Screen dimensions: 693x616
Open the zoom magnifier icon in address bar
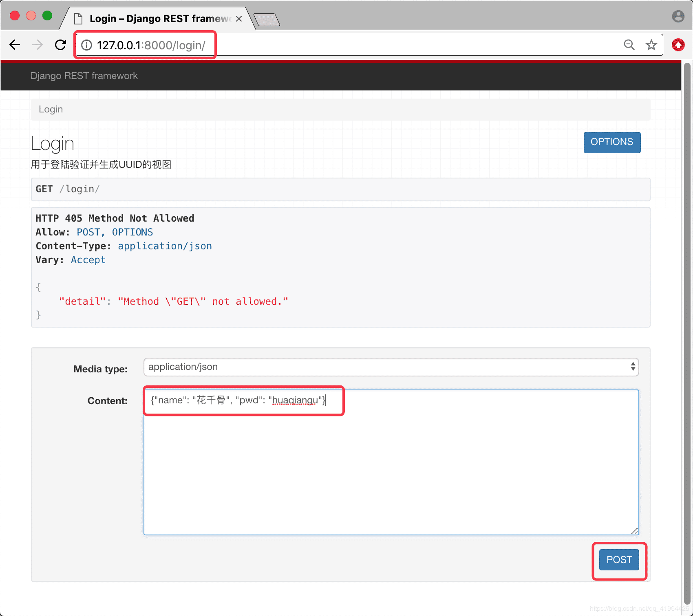pos(629,45)
